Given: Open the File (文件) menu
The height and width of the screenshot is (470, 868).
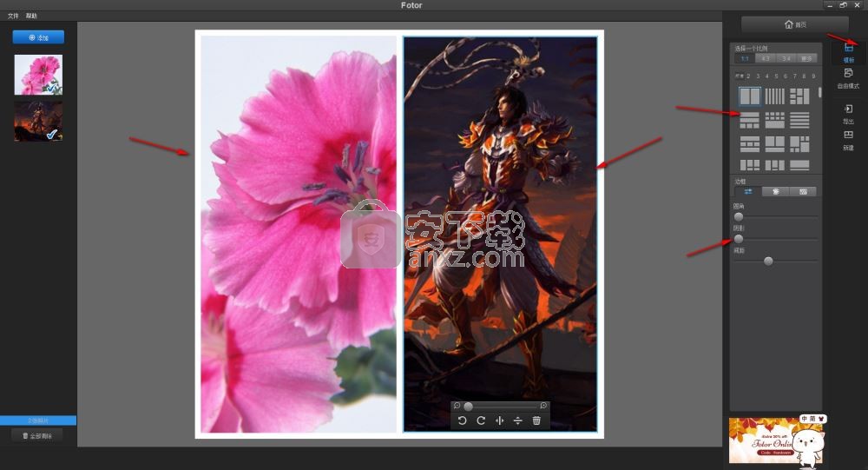Looking at the screenshot, I should pos(13,16).
